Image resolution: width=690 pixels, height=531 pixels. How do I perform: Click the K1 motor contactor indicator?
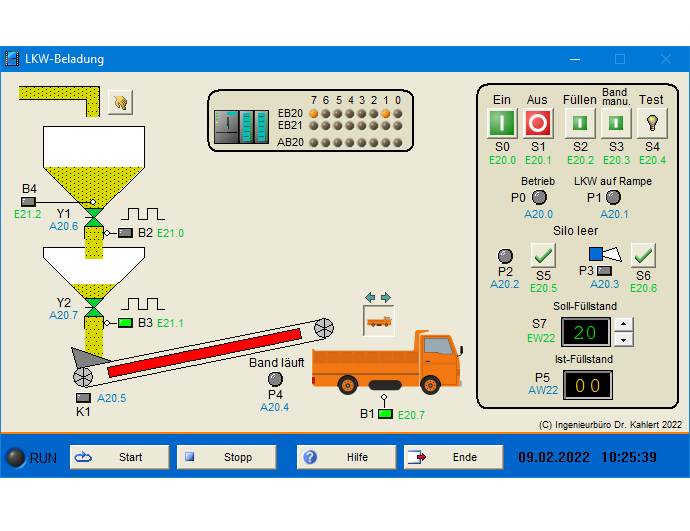point(83,398)
